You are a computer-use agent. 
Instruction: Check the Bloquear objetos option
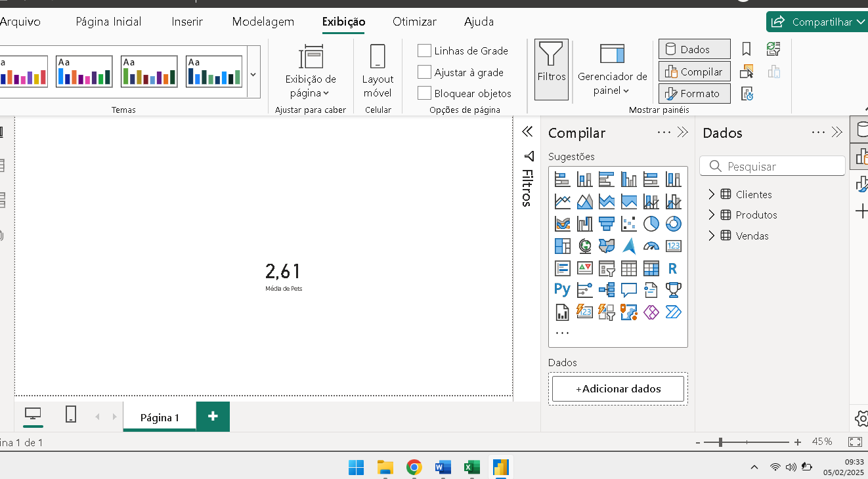[424, 93]
